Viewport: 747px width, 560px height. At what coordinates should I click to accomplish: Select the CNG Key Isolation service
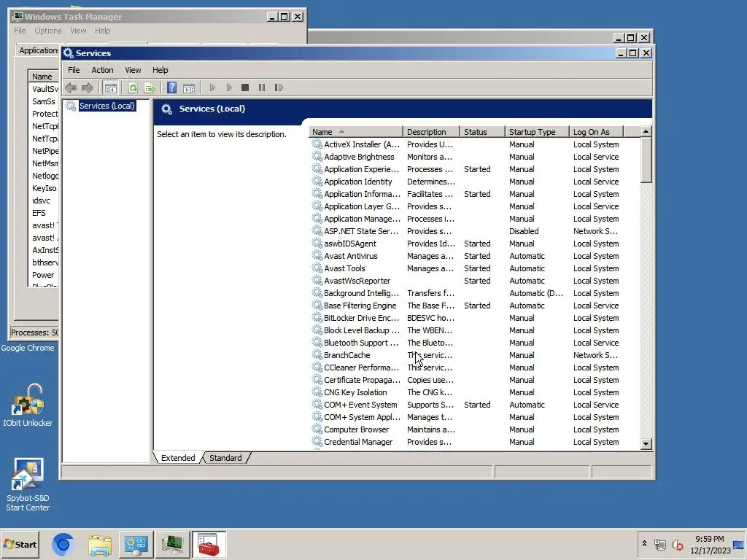click(x=473, y=392)
